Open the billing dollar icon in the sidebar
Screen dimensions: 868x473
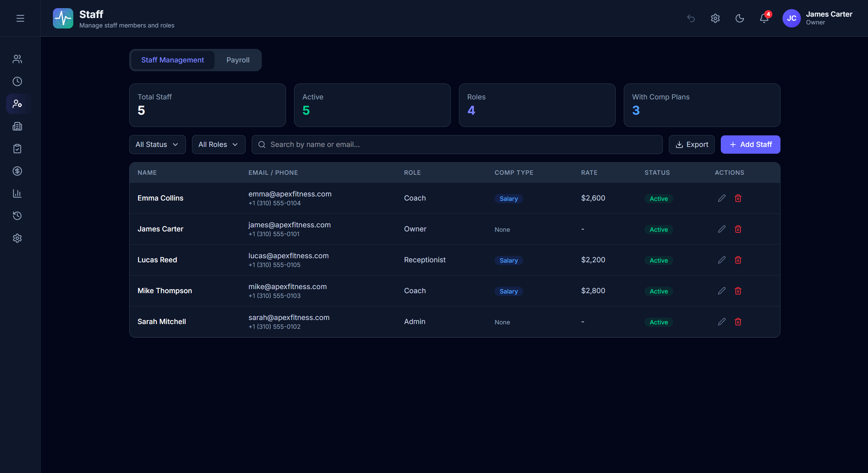[17, 171]
